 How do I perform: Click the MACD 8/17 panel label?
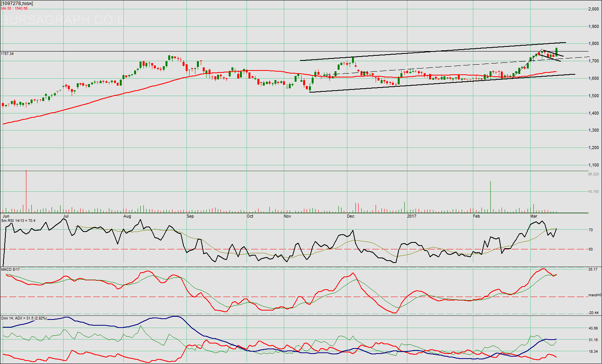click(x=10, y=269)
